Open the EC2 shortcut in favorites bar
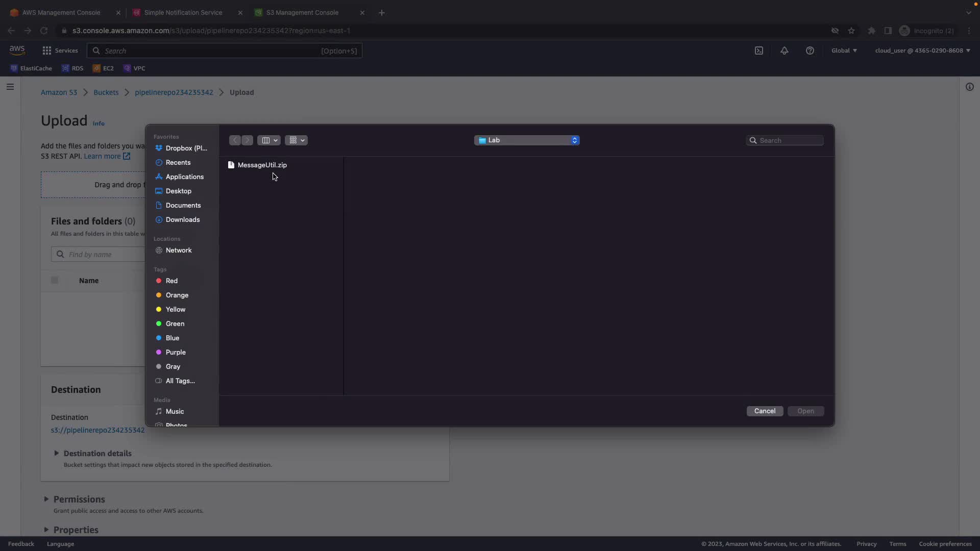 point(104,68)
